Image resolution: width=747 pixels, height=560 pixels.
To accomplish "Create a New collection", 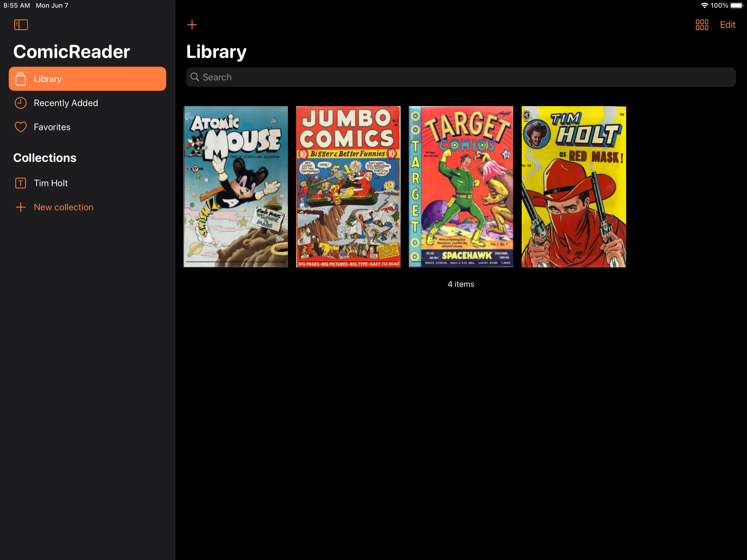I will pyautogui.click(x=63, y=207).
